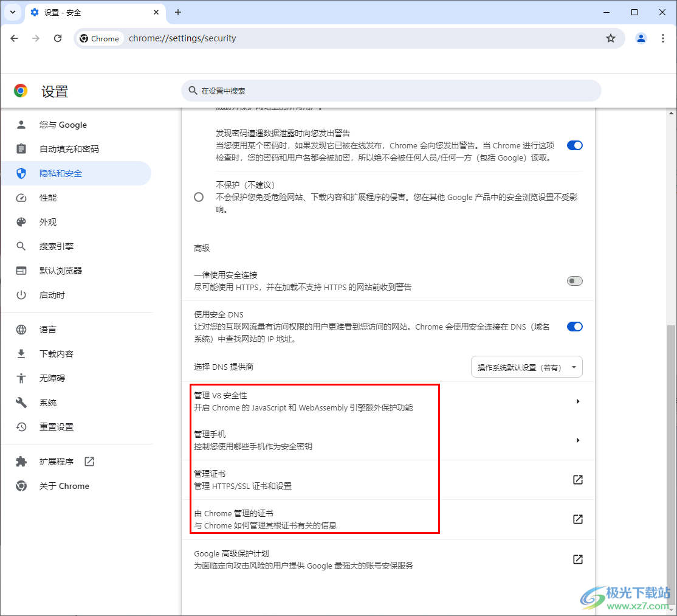The height and width of the screenshot is (616, 677).
Task: Click the 启动时 power icon
Action: [21, 295]
